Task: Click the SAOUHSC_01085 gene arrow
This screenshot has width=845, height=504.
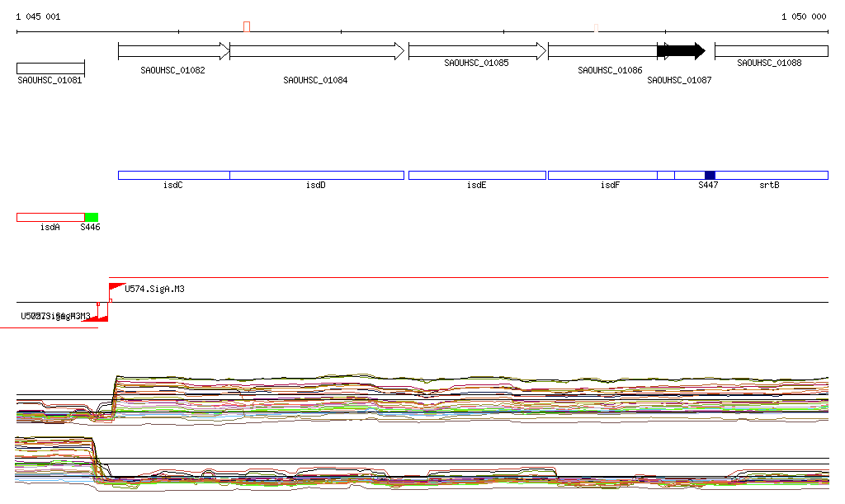Action: point(477,51)
